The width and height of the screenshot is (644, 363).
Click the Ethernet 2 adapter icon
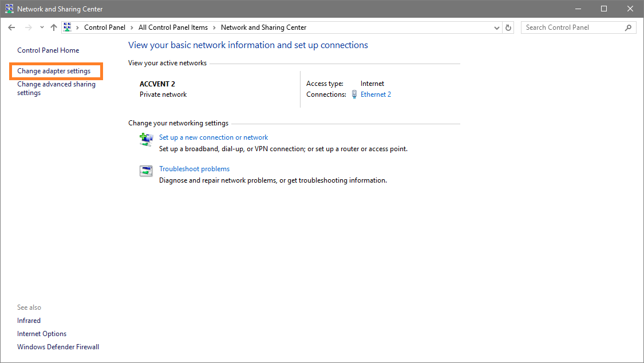pos(354,94)
